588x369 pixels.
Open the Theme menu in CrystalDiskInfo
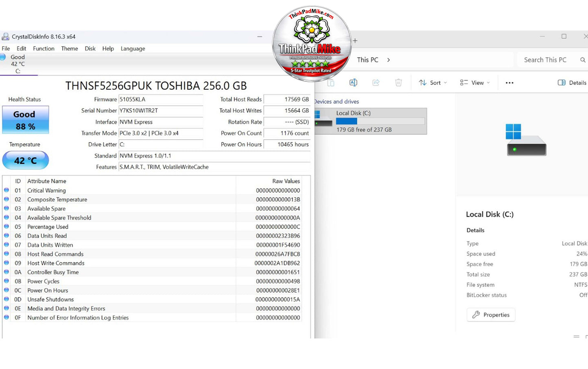[x=70, y=48]
